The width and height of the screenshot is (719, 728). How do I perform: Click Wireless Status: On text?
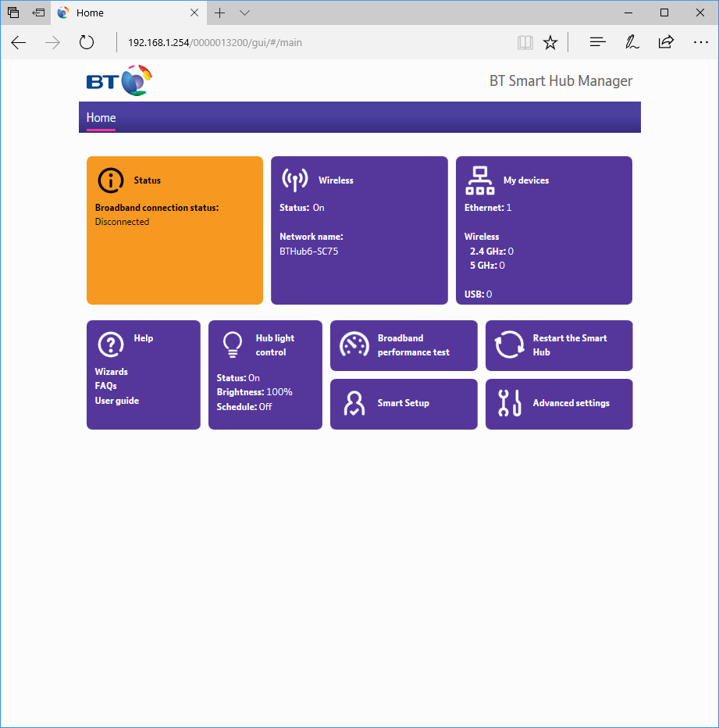tap(301, 208)
